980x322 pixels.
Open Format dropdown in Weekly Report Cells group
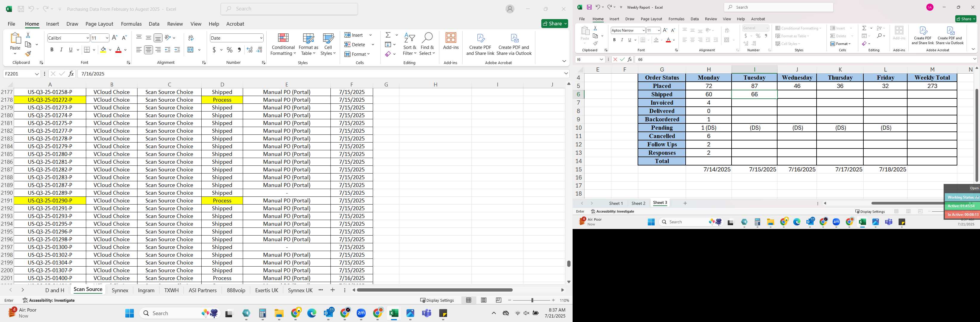click(840, 44)
